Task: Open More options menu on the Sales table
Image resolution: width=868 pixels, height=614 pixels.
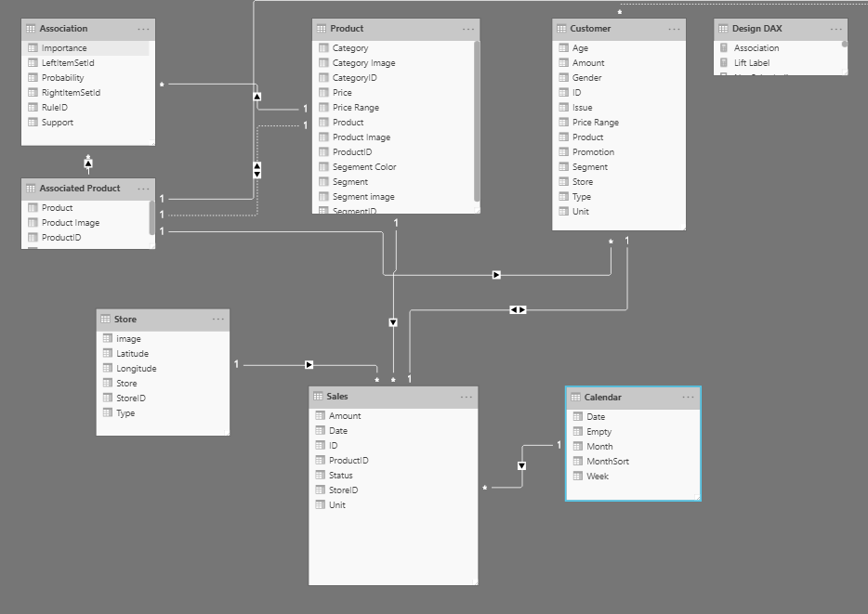Action: [x=468, y=396]
